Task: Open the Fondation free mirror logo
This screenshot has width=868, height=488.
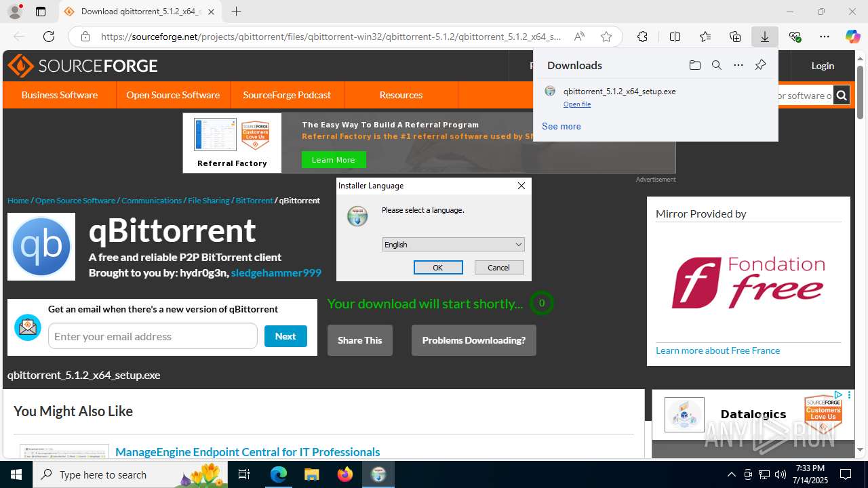Action: 749,282
